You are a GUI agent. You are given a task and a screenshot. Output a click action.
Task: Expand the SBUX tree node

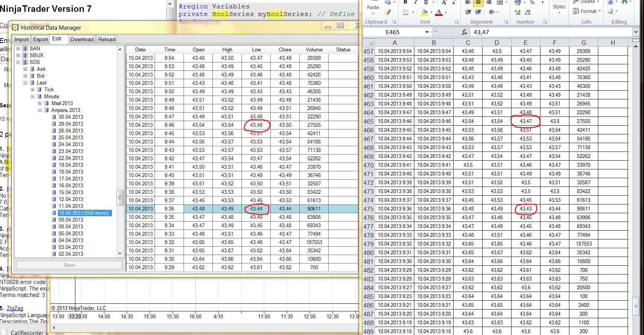18,55
